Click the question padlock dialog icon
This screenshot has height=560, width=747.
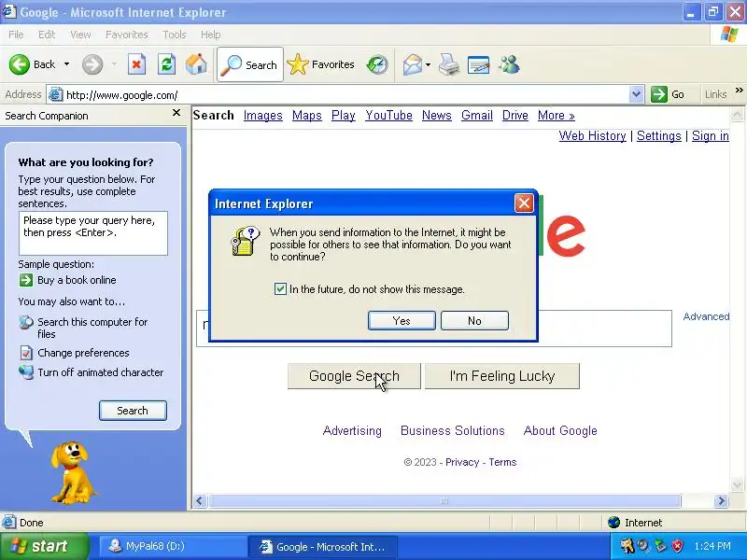point(246,242)
